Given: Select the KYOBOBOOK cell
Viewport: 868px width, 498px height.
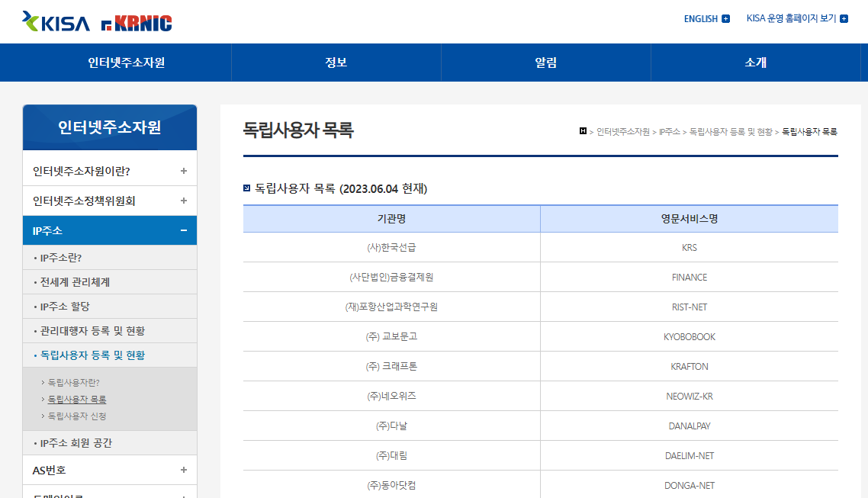Looking at the screenshot, I should (x=690, y=336).
